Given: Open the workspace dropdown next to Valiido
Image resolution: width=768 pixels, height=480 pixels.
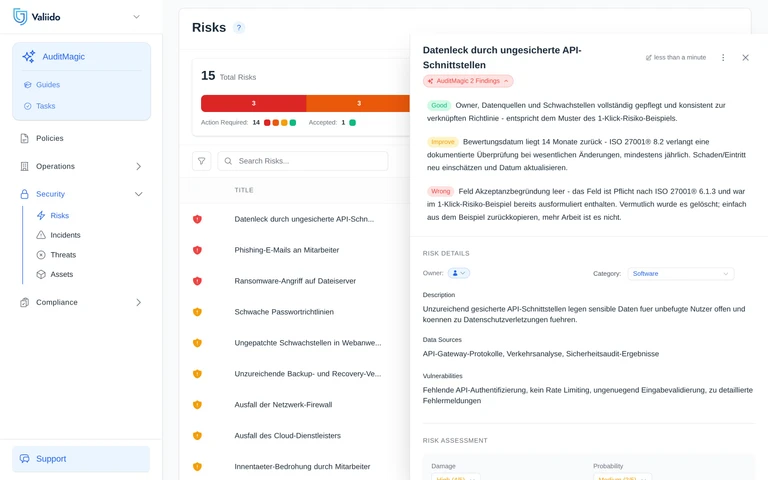Looking at the screenshot, I should tap(136, 17).
